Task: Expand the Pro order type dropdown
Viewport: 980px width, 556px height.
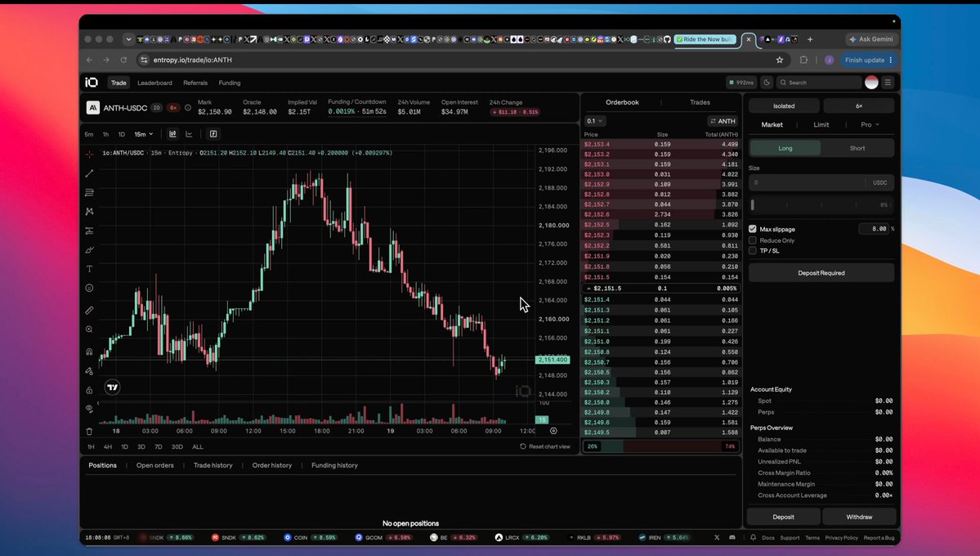Action: 870,124
